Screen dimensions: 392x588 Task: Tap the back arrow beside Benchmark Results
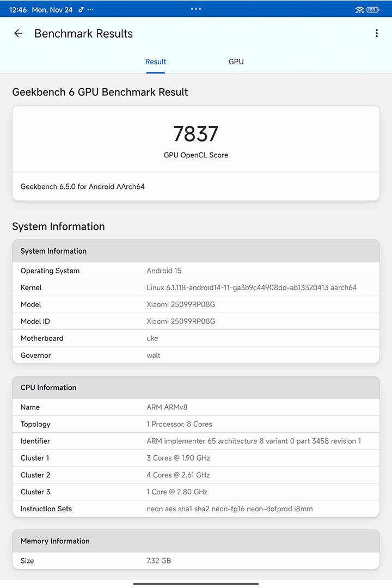[18, 34]
